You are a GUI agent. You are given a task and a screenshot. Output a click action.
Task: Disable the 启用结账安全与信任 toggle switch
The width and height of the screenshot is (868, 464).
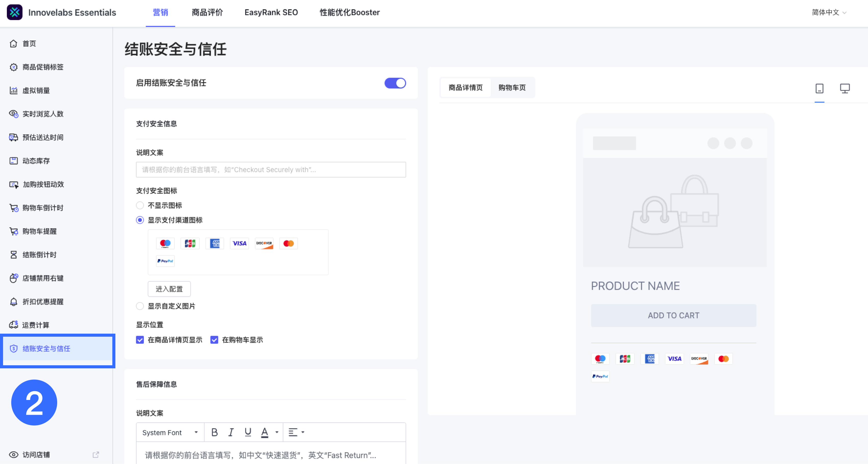(395, 83)
